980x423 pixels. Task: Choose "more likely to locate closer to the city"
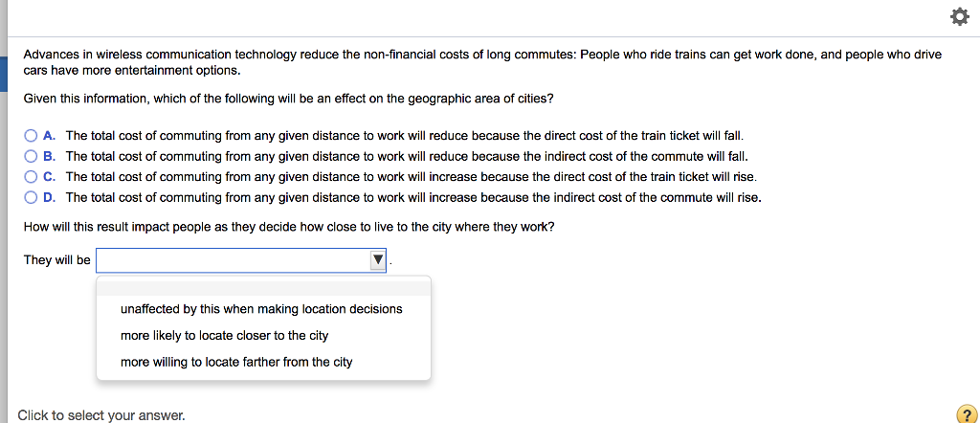[224, 336]
